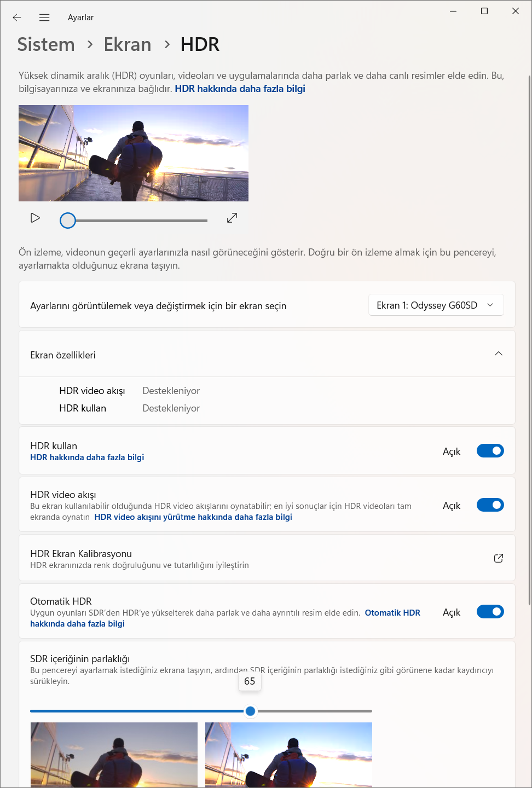
Task: Go to Sistem in the breadcrumb
Action: 46,44
